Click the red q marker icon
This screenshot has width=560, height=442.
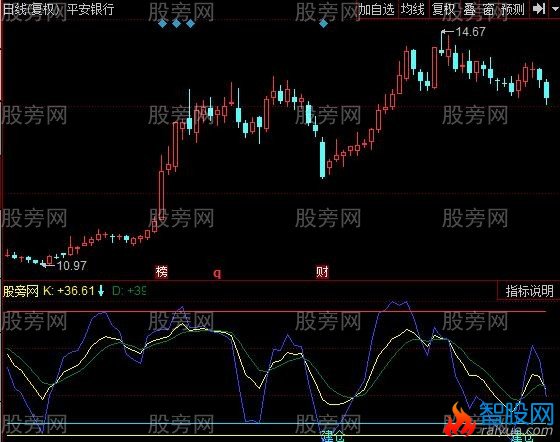click(x=217, y=273)
